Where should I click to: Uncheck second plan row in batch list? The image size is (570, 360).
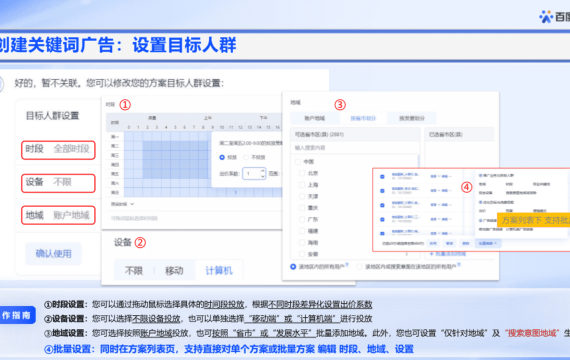point(382,191)
